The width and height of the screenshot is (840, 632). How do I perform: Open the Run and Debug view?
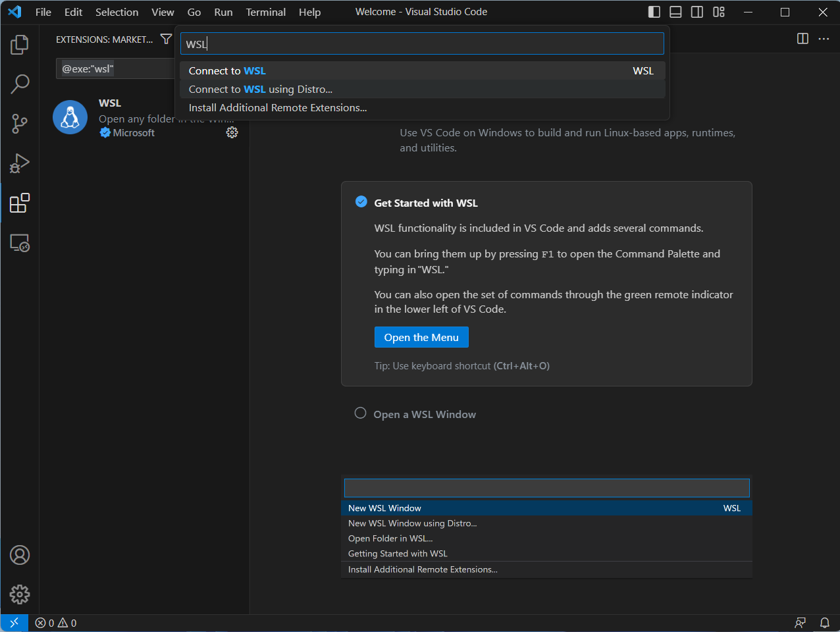click(20, 163)
